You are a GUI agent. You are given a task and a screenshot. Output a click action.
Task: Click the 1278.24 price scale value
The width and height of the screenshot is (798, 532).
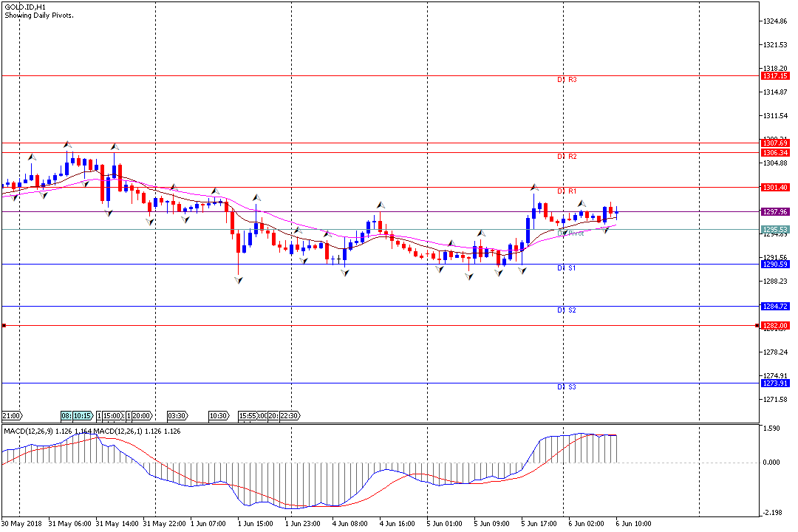pyautogui.click(x=775, y=352)
